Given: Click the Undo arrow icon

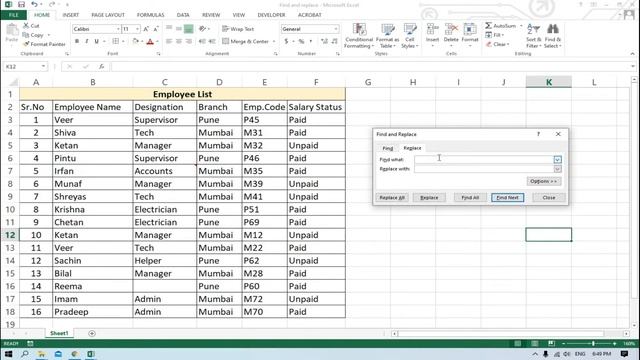Looking at the screenshot, I should click(x=34, y=4).
